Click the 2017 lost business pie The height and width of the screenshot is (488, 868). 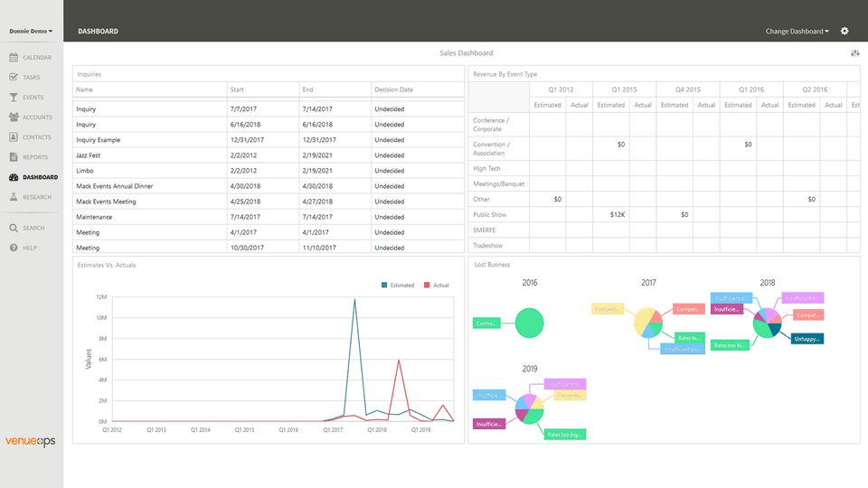pos(648,323)
